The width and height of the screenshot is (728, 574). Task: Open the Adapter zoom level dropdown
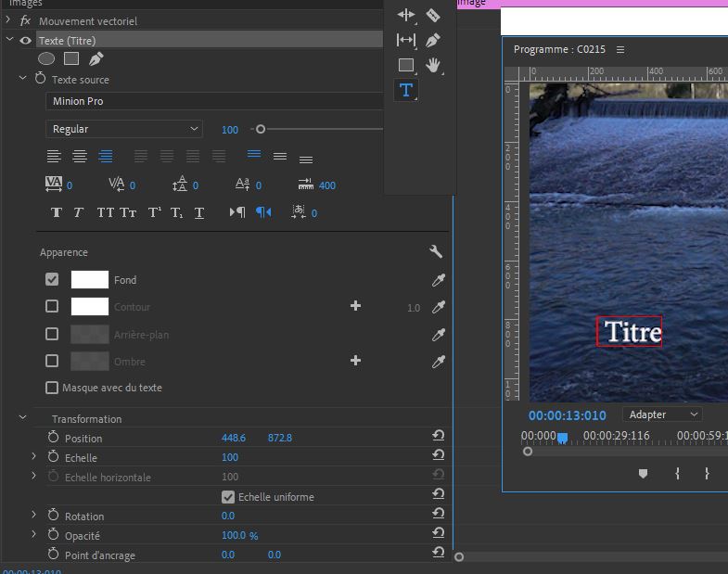(662, 415)
